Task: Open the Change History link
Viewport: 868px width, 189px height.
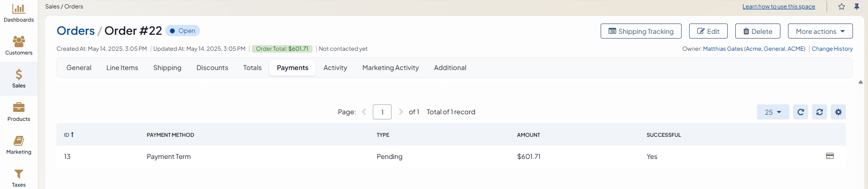Action: point(832,49)
